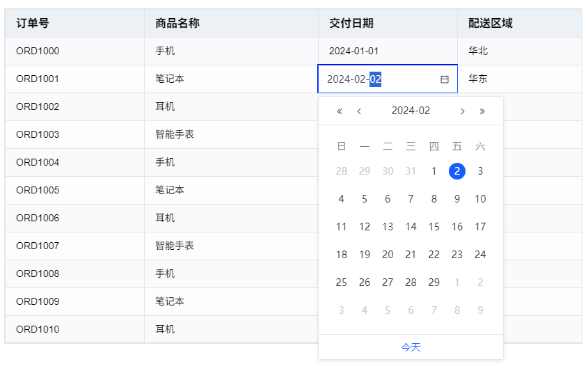This screenshot has width=588, height=373.
Task: Click the 华东 region cell
Action: point(478,79)
